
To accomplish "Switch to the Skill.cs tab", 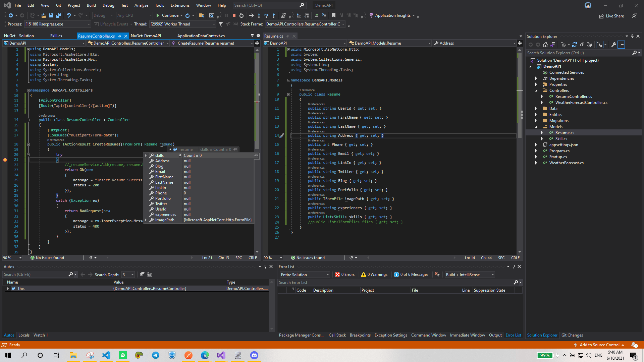I will [56, 36].
